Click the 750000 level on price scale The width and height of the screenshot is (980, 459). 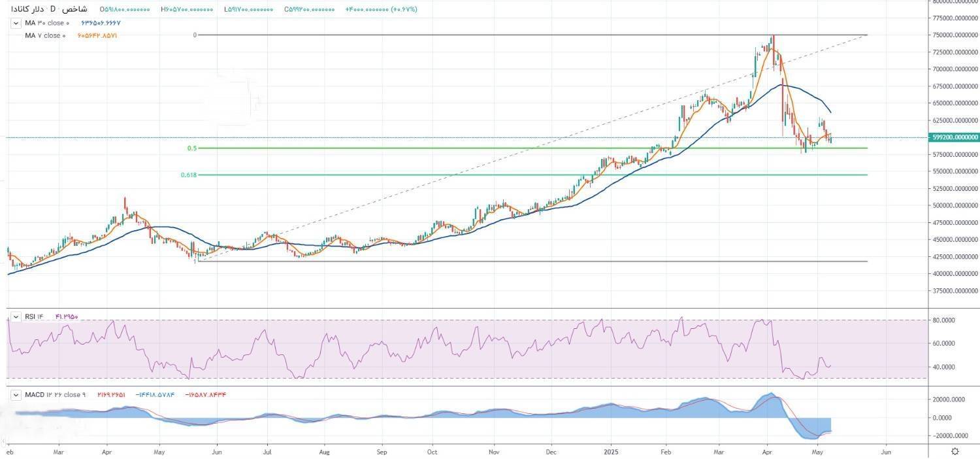coord(955,35)
